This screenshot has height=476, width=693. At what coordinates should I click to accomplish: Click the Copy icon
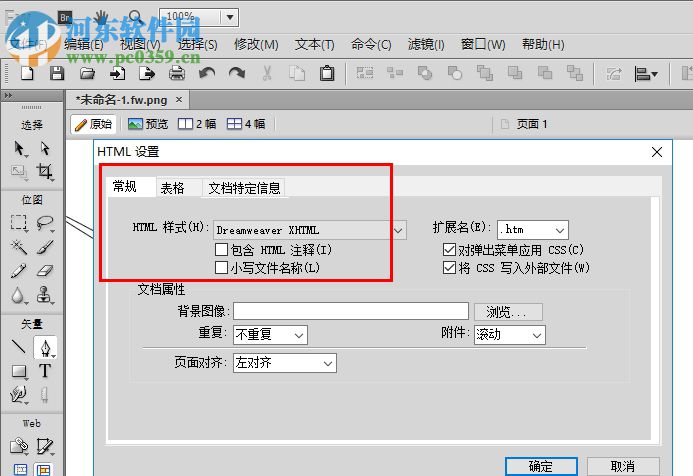[297, 73]
